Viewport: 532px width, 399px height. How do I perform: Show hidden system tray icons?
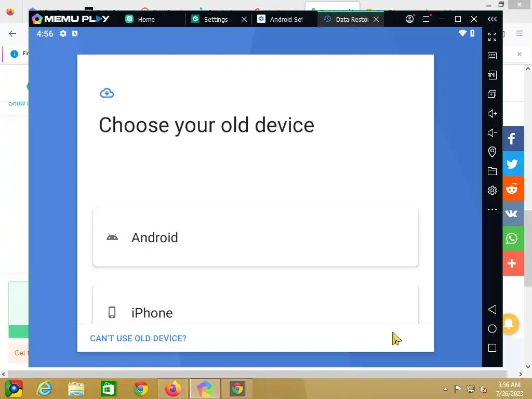(445, 389)
